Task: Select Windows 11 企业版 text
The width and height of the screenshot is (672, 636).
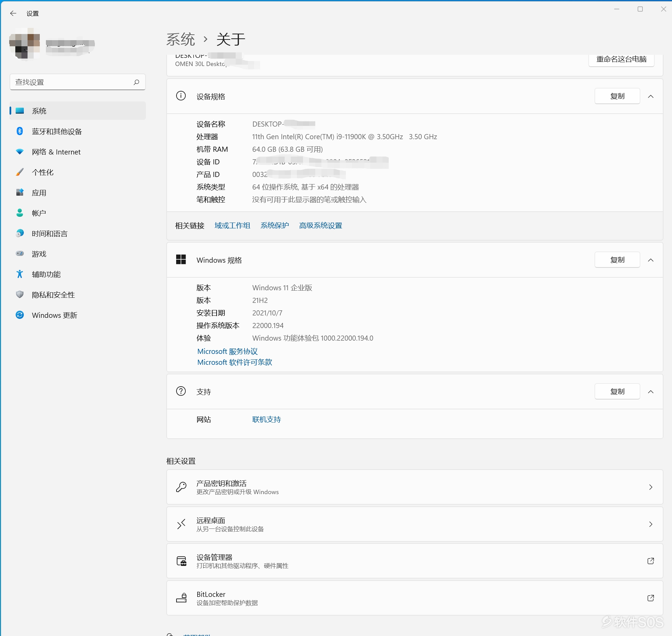Action: coord(282,288)
